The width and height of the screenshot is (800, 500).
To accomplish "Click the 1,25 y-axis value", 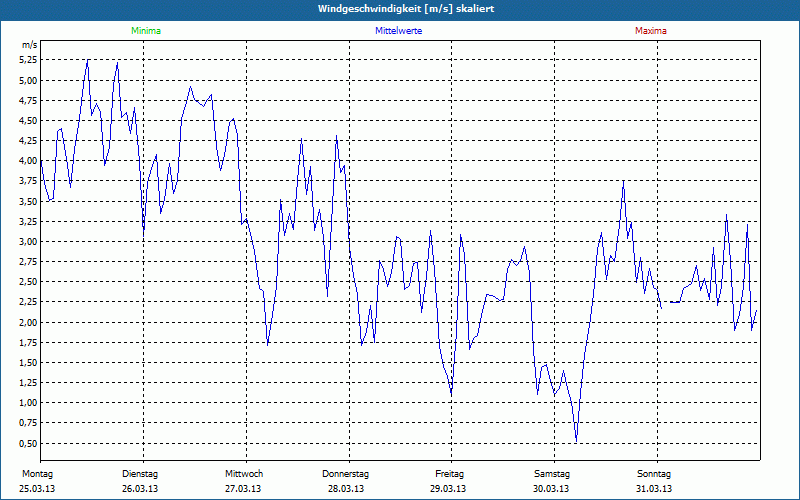I will [x=30, y=383].
